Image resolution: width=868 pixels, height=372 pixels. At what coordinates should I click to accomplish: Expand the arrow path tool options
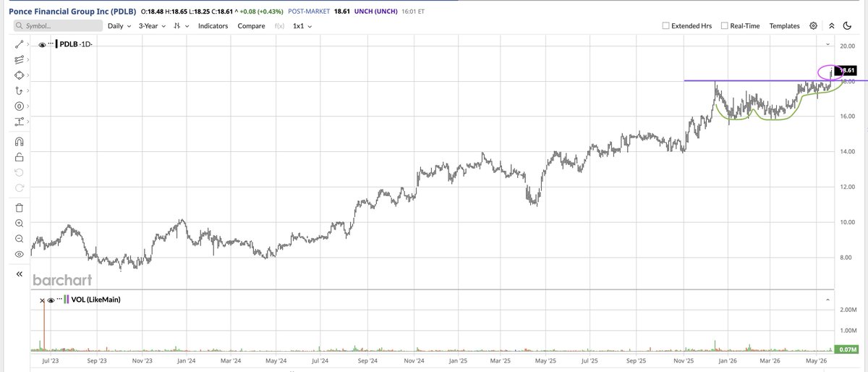pyautogui.click(x=27, y=91)
